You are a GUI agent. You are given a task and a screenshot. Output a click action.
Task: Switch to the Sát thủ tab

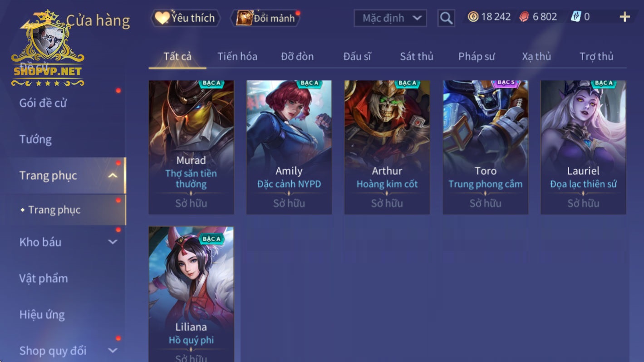417,56
